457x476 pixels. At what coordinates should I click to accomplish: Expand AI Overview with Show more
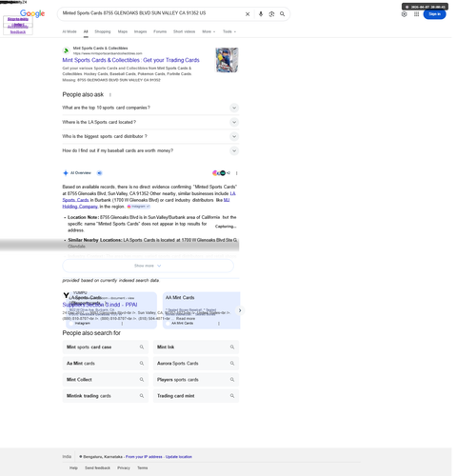(148, 266)
